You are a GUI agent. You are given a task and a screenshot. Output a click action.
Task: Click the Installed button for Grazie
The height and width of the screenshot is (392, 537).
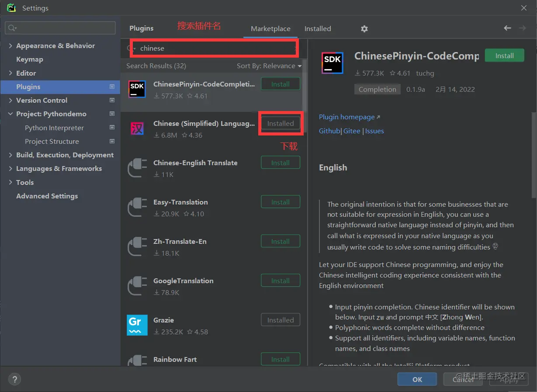click(x=281, y=320)
